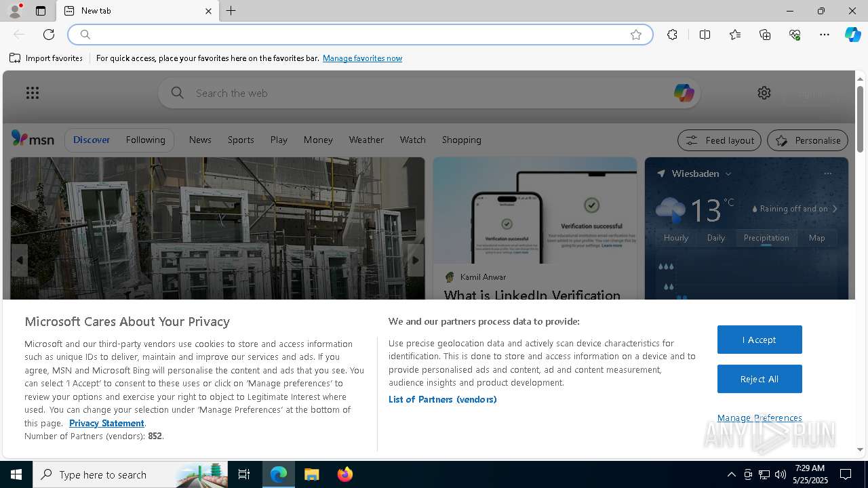
Task: Open the Shopping menu item
Action: pos(461,140)
